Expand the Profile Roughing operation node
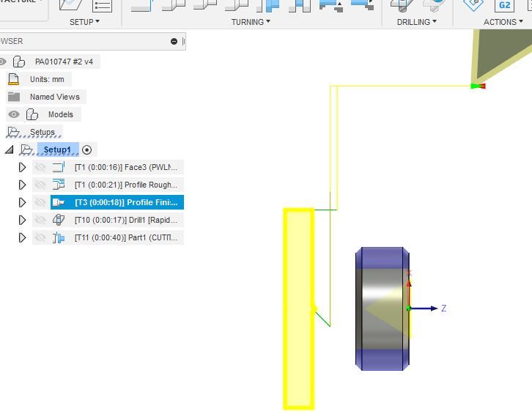This screenshot has width=532, height=414. tap(22, 185)
